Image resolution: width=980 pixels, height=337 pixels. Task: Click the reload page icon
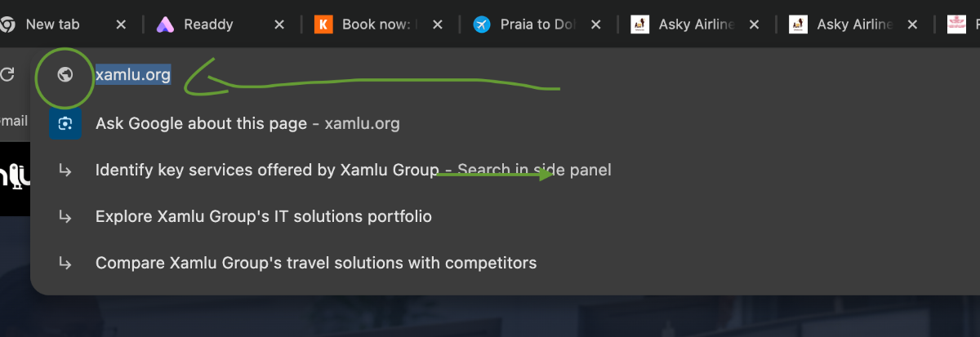tap(7, 74)
